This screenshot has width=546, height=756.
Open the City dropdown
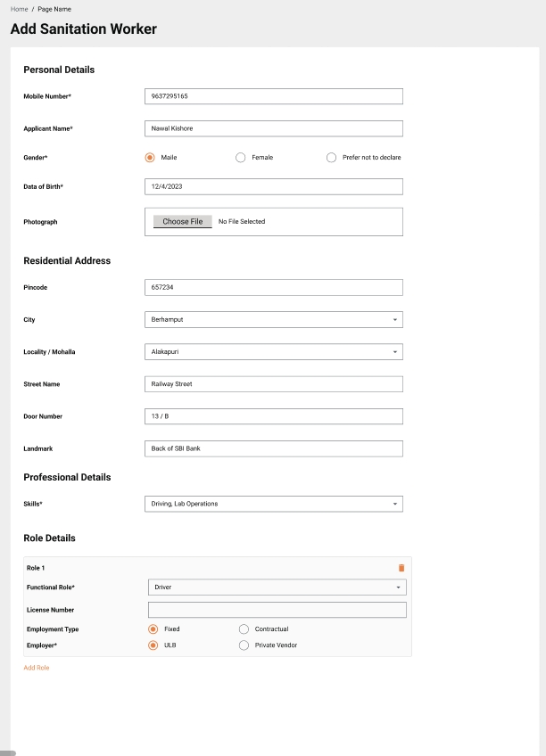tap(273, 319)
